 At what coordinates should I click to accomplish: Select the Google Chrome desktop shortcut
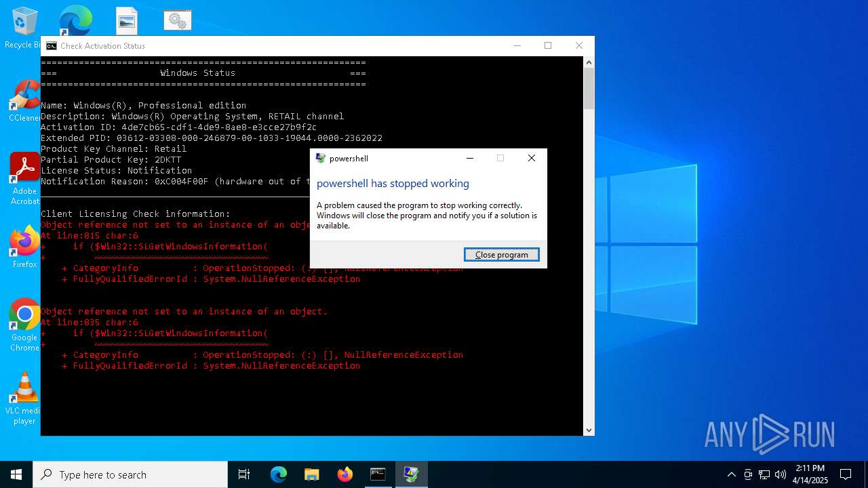click(x=24, y=325)
